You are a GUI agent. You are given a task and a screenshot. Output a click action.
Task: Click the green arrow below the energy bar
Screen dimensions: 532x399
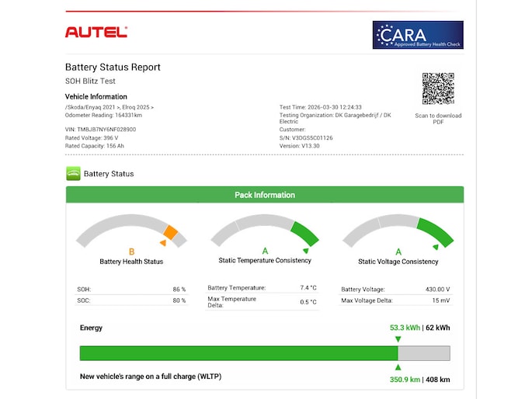[398, 367]
